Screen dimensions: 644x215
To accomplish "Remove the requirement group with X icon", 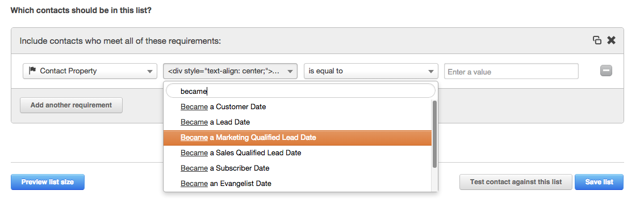I will (x=612, y=40).
